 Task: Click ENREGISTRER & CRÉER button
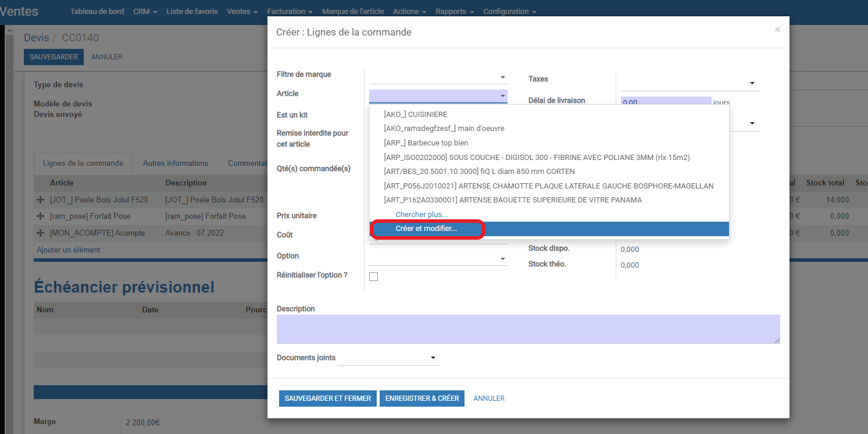422,399
